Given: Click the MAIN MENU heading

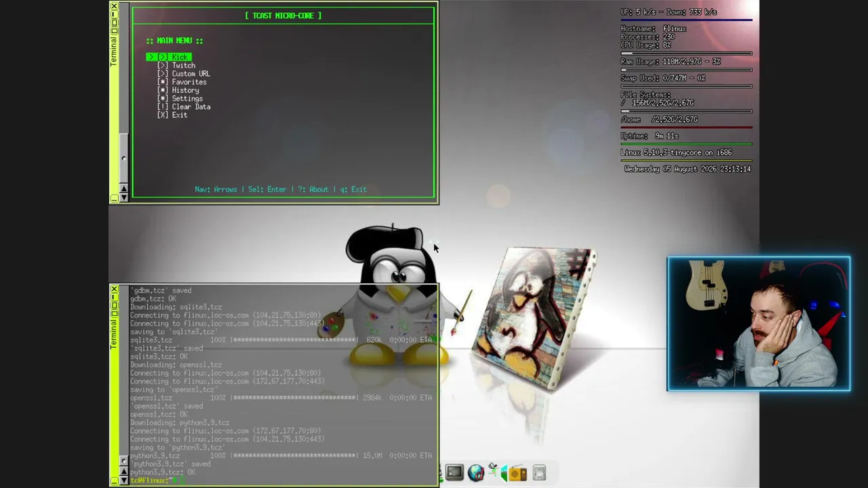Looking at the screenshot, I should (x=174, y=41).
